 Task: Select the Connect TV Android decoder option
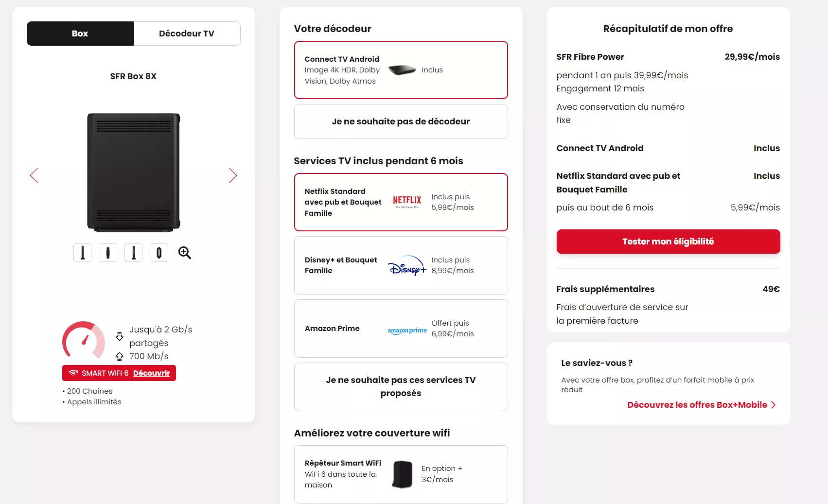tap(400, 70)
